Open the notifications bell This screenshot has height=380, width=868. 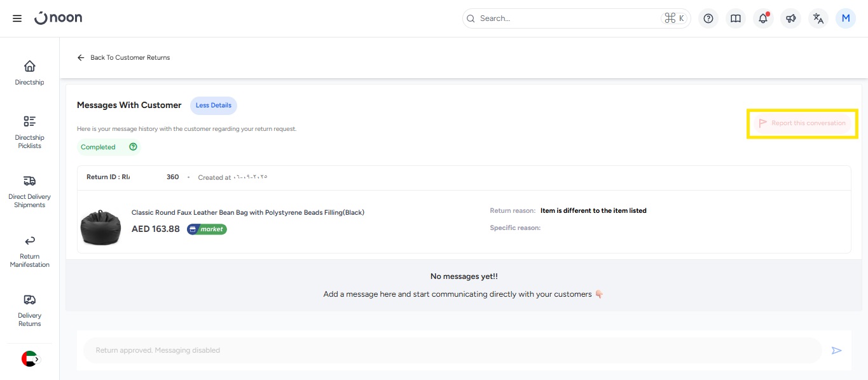point(763,18)
